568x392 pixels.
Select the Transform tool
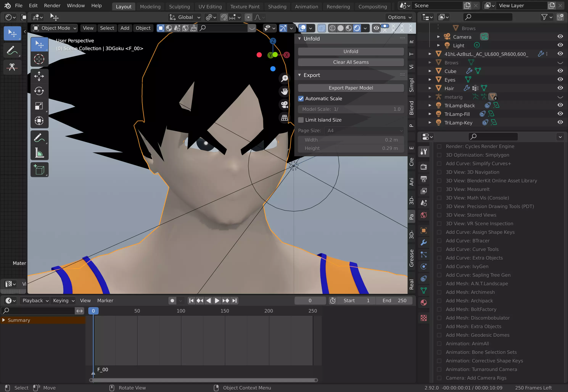point(39,121)
